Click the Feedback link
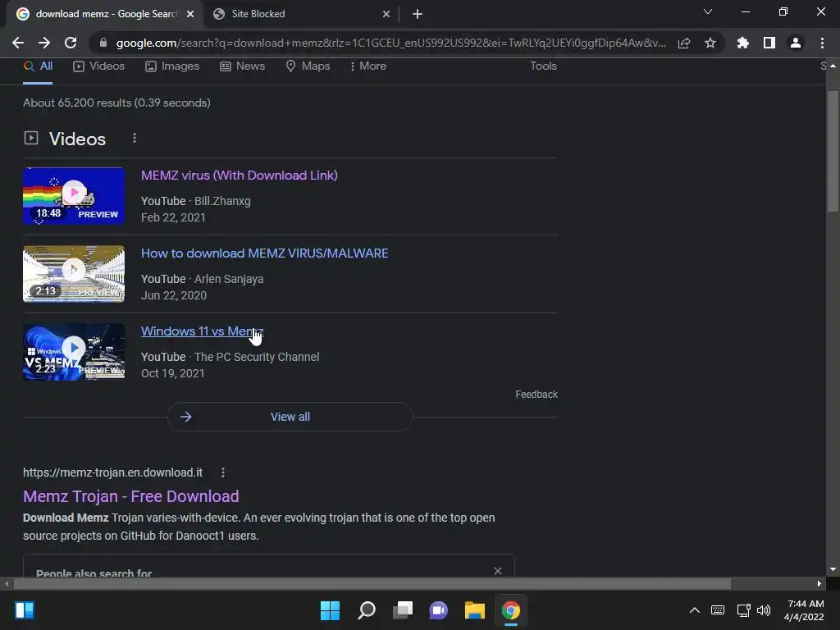This screenshot has height=630, width=840. (536, 395)
